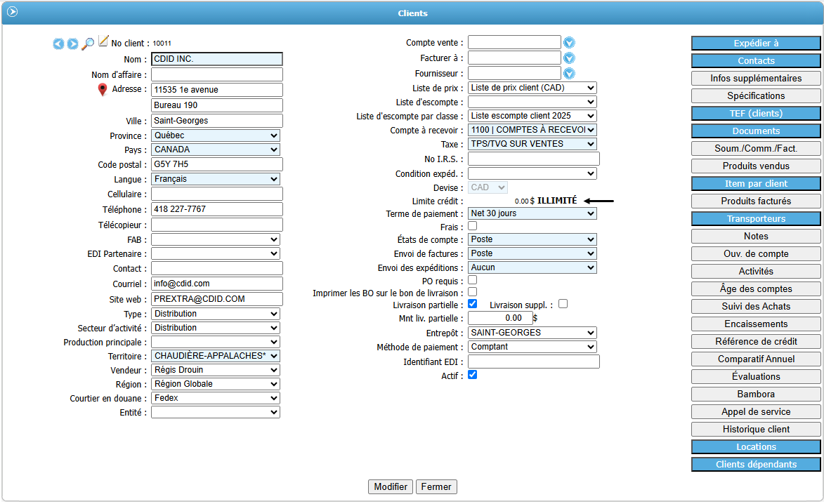This screenshot has width=824, height=504.
Task: Open the Fournisseur lookup arrow
Action: [569, 73]
